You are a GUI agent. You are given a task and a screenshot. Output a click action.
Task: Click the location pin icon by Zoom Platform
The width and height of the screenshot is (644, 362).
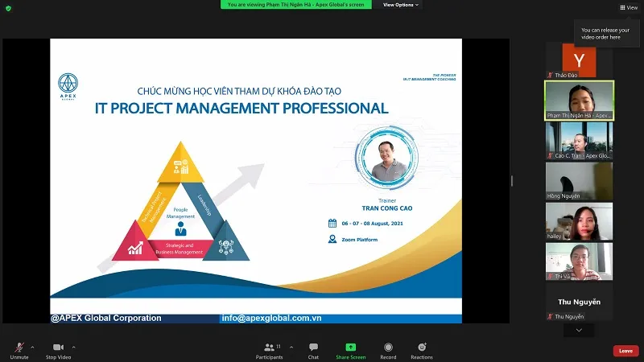click(332, 239)
